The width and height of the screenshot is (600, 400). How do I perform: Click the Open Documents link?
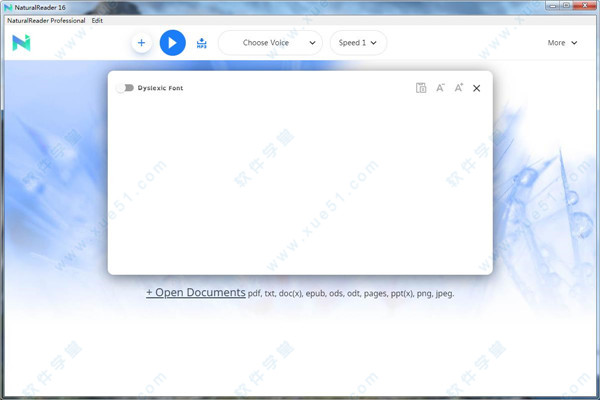click(x=196, y=292)
